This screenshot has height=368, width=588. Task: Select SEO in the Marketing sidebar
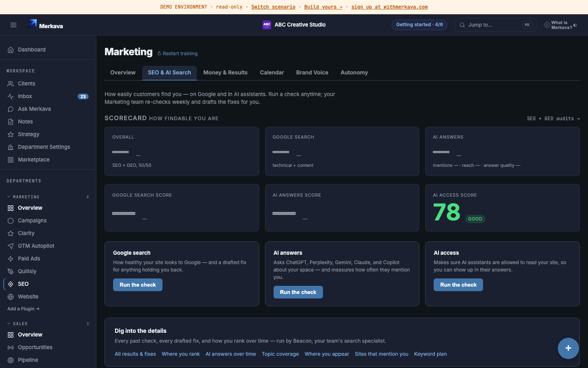[x=48, y=284]
